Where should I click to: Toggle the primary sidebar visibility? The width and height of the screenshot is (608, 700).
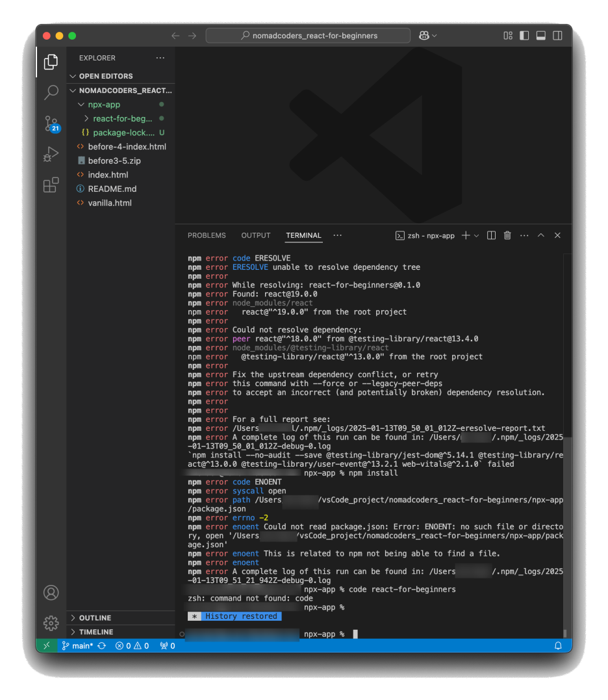point(524,36)
